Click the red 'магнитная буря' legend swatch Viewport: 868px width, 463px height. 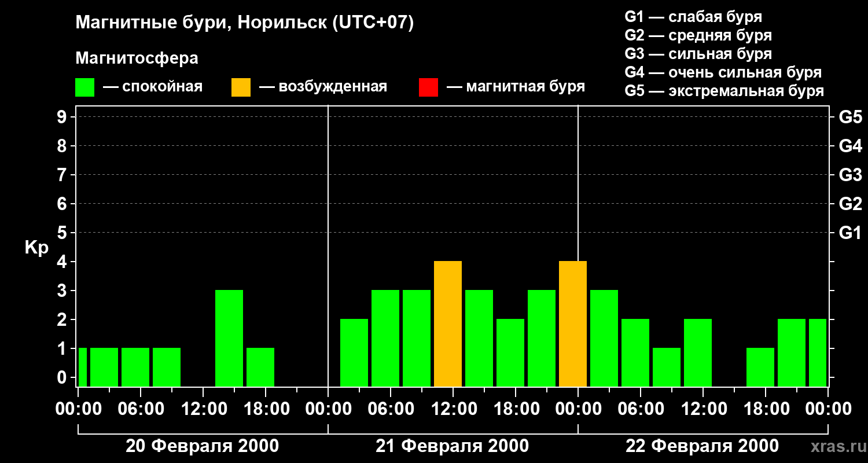(x=428, y=87)
